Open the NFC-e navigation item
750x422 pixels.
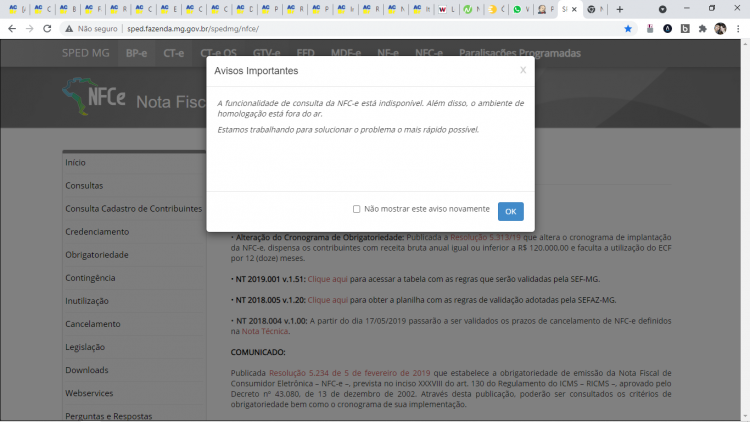coord(429,53)
